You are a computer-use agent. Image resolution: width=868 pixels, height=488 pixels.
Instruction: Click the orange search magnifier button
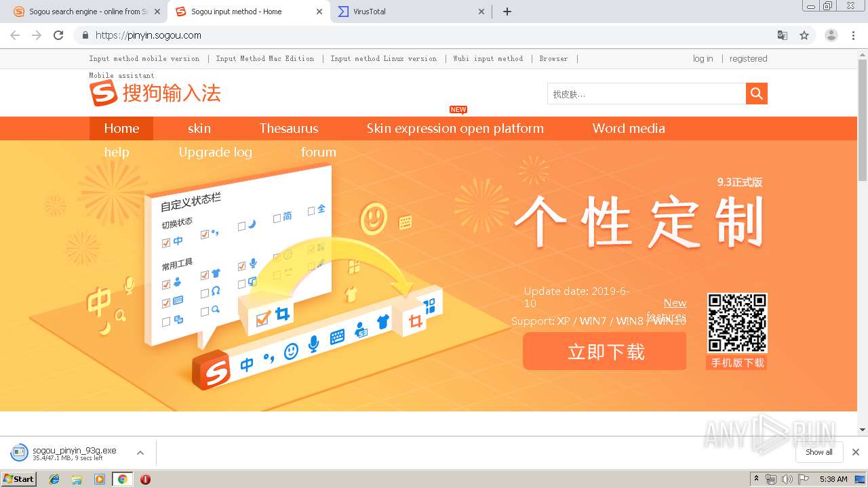click(757, 94)
